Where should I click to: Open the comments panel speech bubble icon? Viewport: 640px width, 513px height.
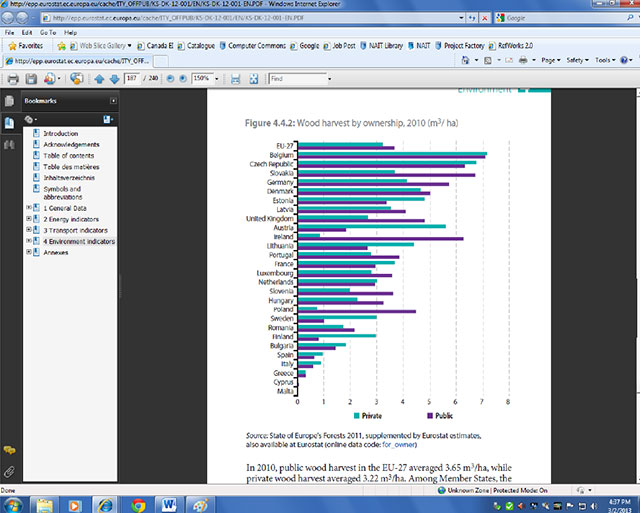[x=9, y=450]
